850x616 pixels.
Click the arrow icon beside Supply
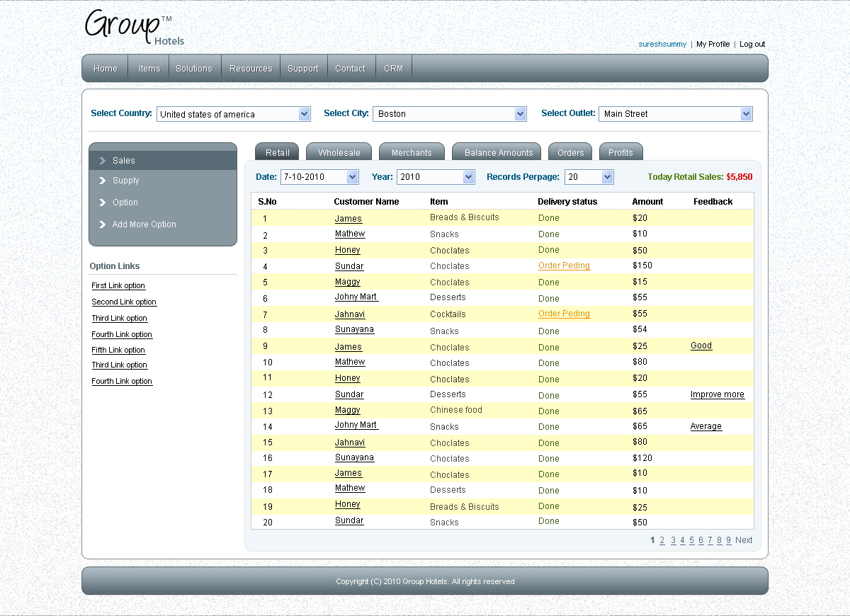tap(103, 181)
